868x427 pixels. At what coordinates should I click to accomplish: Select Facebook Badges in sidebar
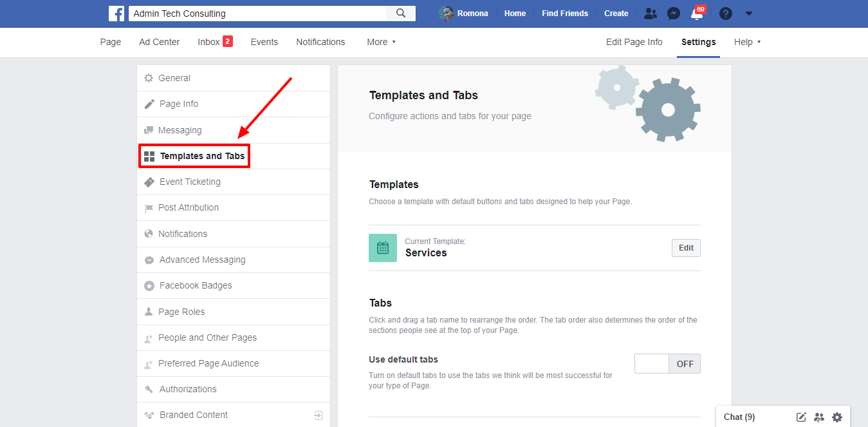(x=234, y=285)
